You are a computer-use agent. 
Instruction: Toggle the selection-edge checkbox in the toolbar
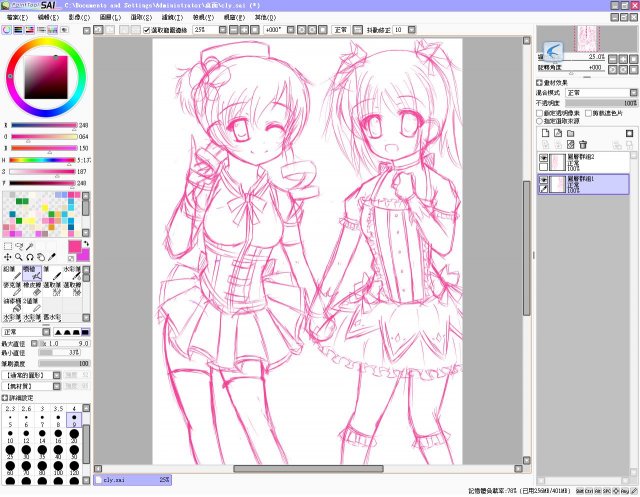click(x=147, y=30)
